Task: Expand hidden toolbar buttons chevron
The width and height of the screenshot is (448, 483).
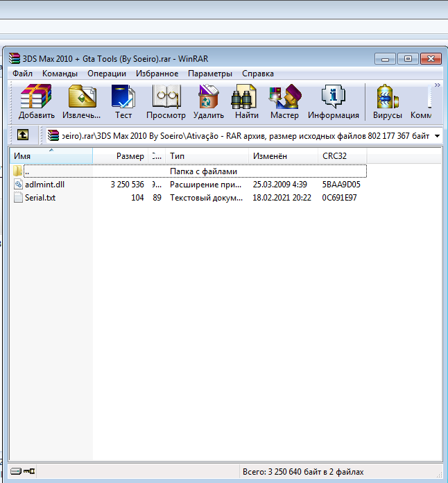Action: point(437,85)
